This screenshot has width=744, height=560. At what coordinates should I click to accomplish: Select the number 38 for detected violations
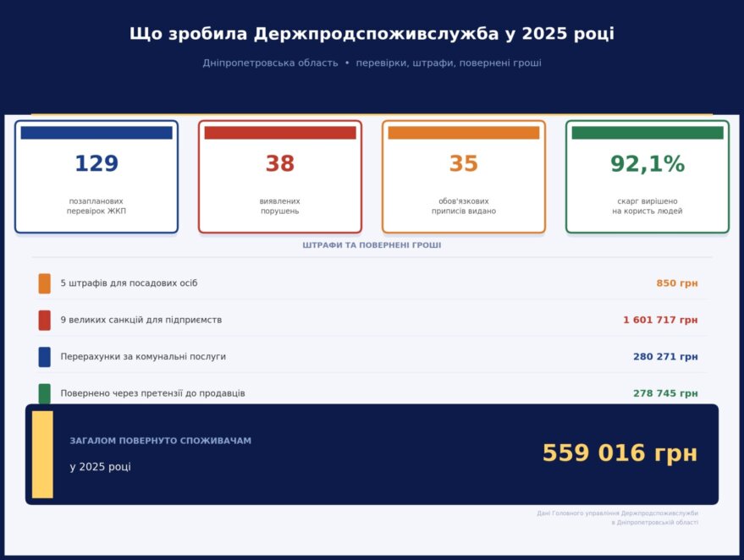pos(280,164)
